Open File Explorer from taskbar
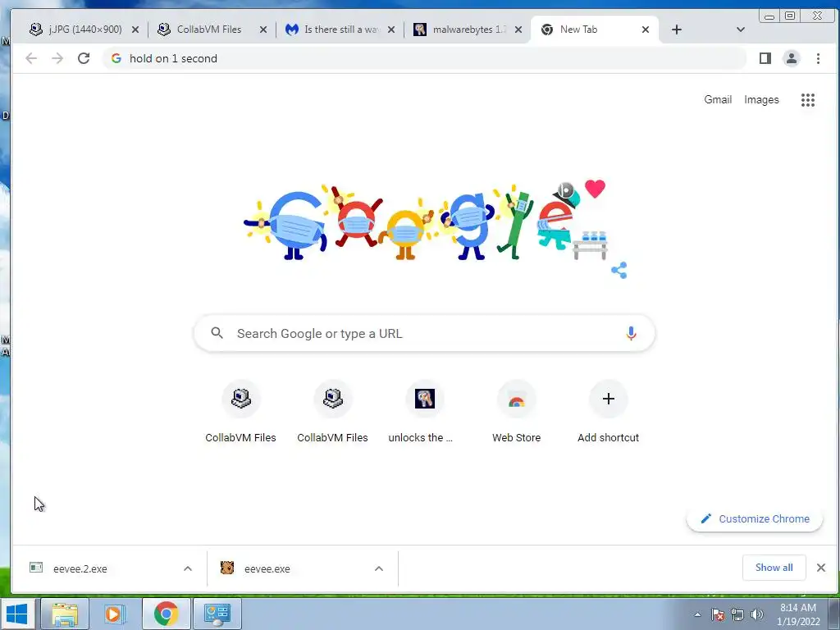 pos(65,614)
